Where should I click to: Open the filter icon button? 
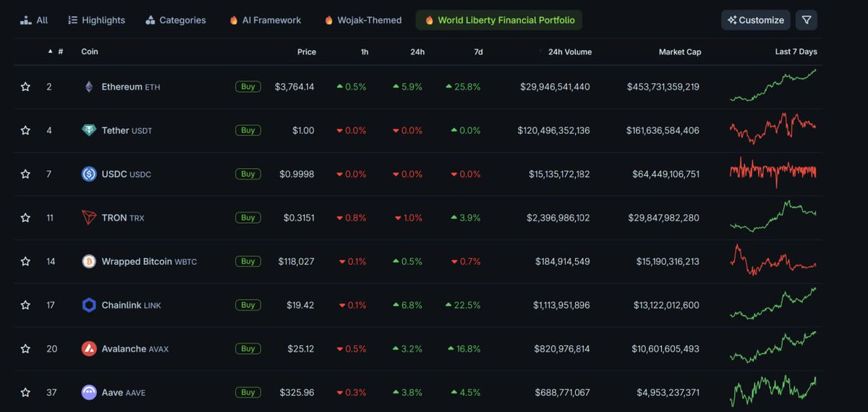coord(807,20)
